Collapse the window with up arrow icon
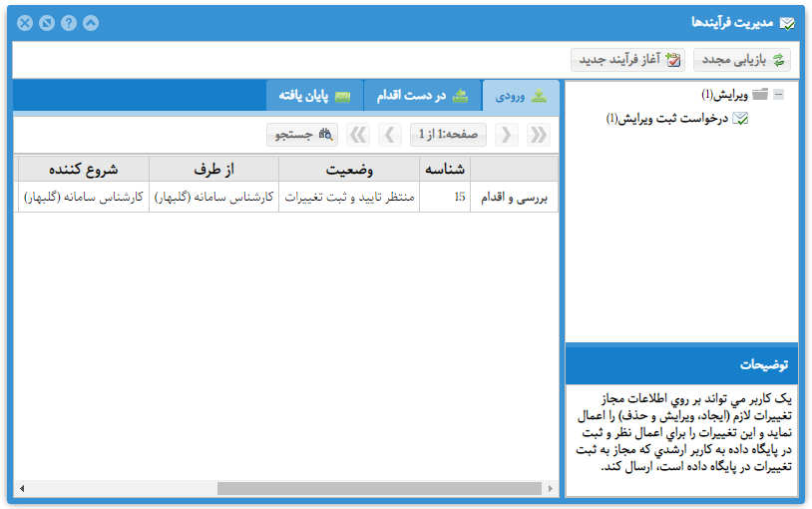812x509 pixels. pyautogui.click(x=91, y=23)
